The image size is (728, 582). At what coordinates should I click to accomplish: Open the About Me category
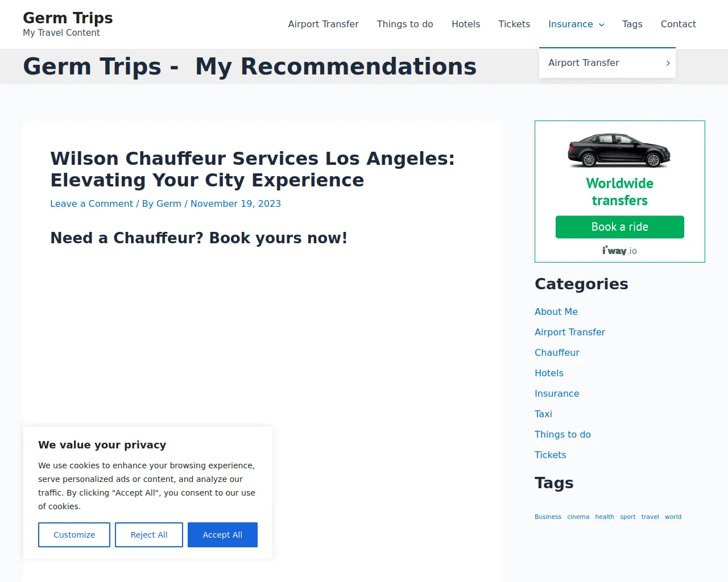[556, 311]
